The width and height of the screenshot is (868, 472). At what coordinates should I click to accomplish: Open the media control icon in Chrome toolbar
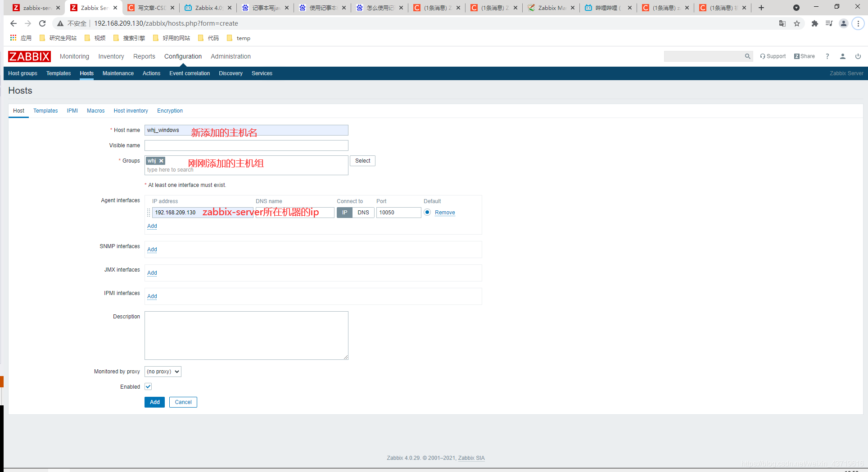coord(829,23)
